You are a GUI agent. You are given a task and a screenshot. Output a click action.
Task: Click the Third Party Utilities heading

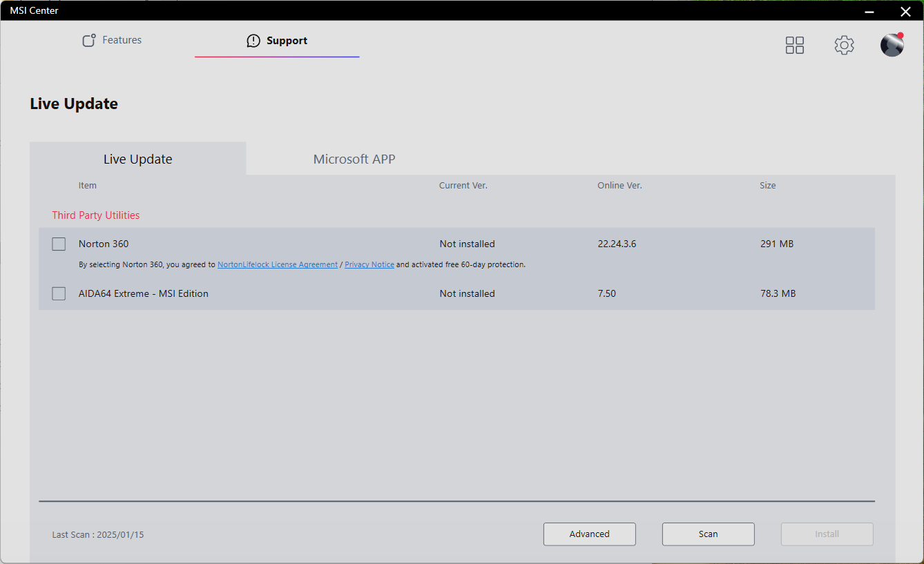(96, 215)
